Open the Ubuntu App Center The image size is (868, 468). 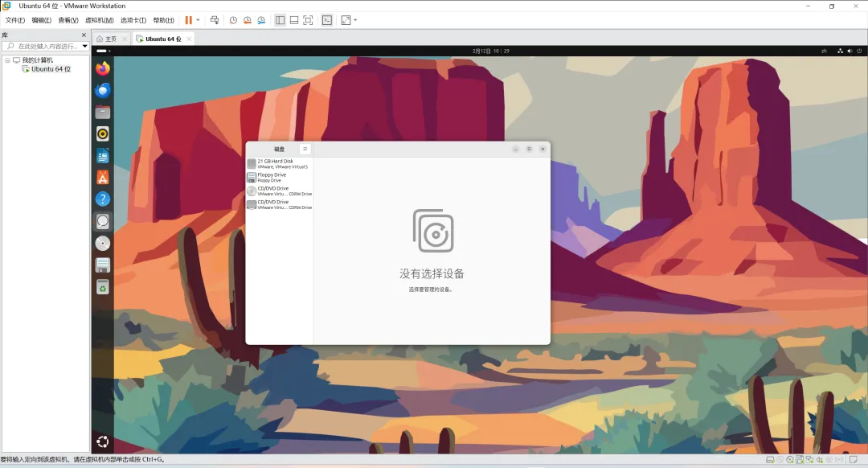coord(102,178)
